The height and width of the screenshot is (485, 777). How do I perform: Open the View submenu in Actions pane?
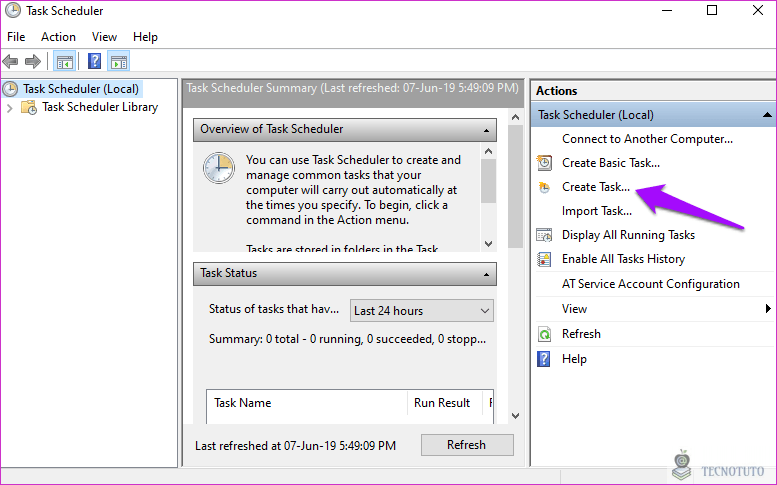(x=654, y=309)
